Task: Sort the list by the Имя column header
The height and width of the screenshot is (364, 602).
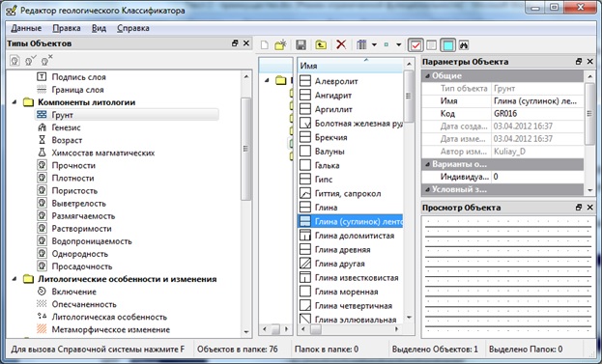Action: click(x=350, y=66)
